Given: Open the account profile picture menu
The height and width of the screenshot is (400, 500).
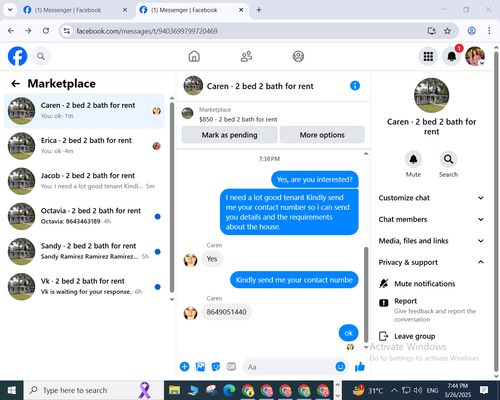Looking at the screenshot, I should click(x=475, y=56).
